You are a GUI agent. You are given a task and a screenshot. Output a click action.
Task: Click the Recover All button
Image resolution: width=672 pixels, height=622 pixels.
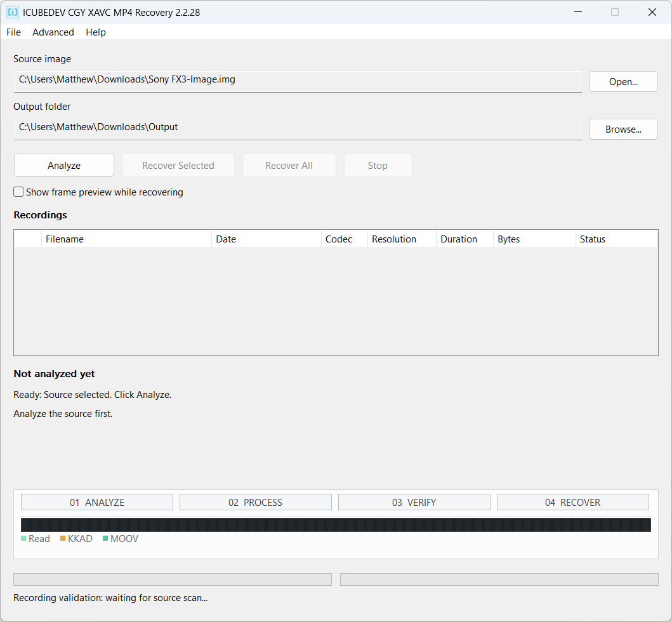(x=289, y=166)
